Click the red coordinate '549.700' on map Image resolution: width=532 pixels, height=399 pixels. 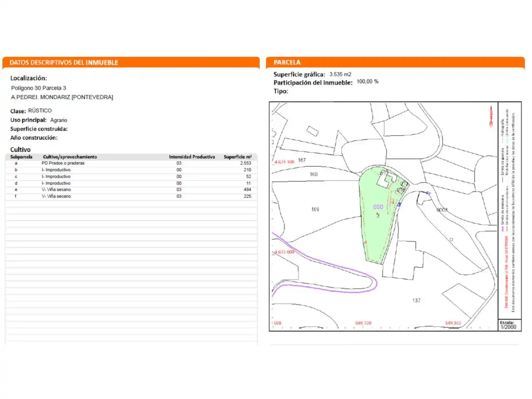coord(363,323)
